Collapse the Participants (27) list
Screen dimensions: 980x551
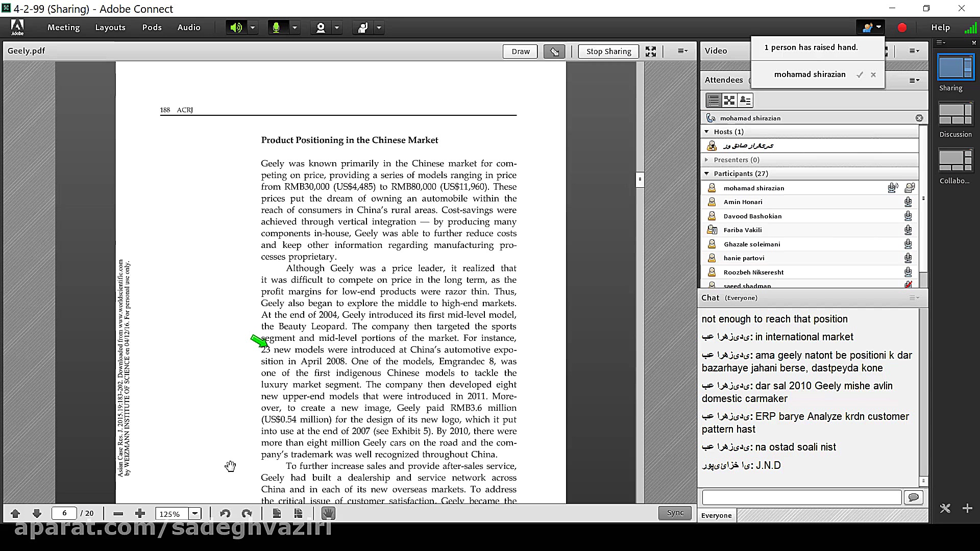(707, 173)
